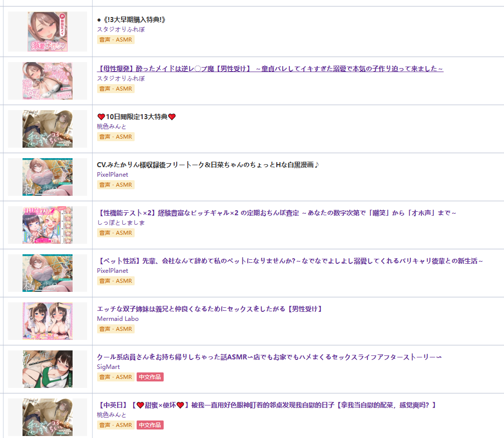504x438 pixels.
Task: Click PixelPlanet under the CV.みたかりん heading
Action: tap(113, 175)
